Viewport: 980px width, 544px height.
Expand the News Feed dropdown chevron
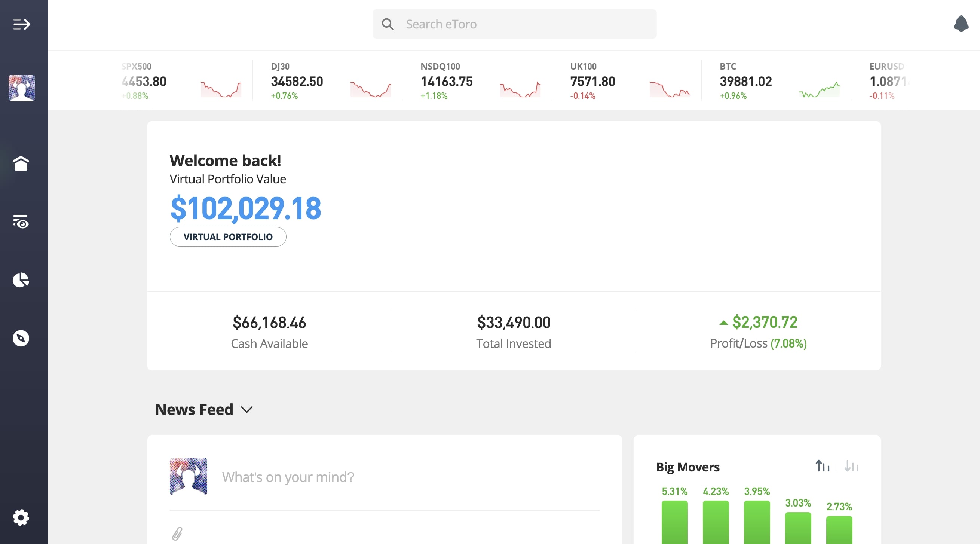[247, 410]
